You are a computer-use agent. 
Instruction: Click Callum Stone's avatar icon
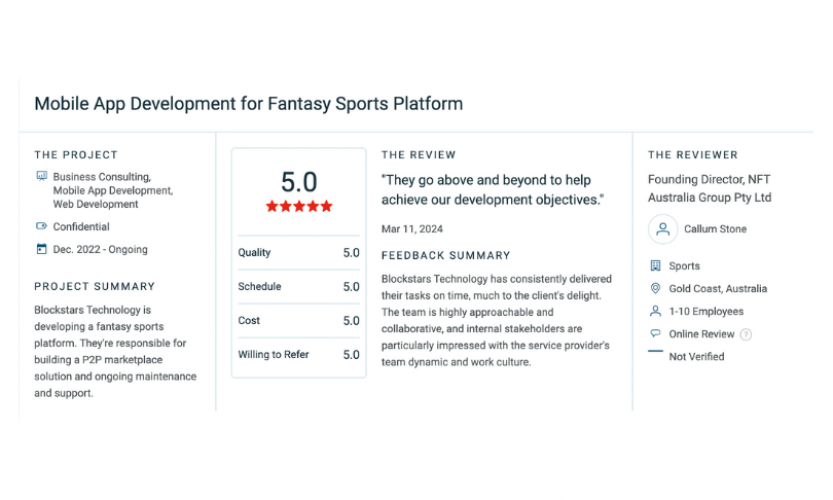point(662,229)
